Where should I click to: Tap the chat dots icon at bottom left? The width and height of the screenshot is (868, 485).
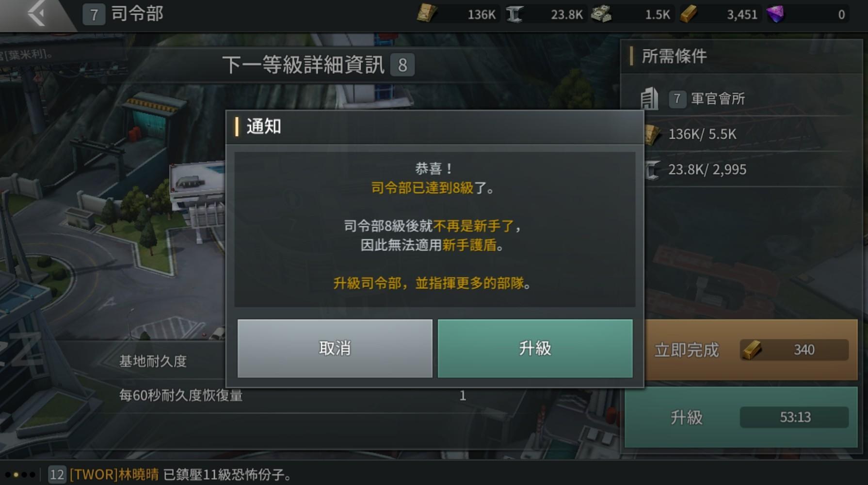(20, 474)
